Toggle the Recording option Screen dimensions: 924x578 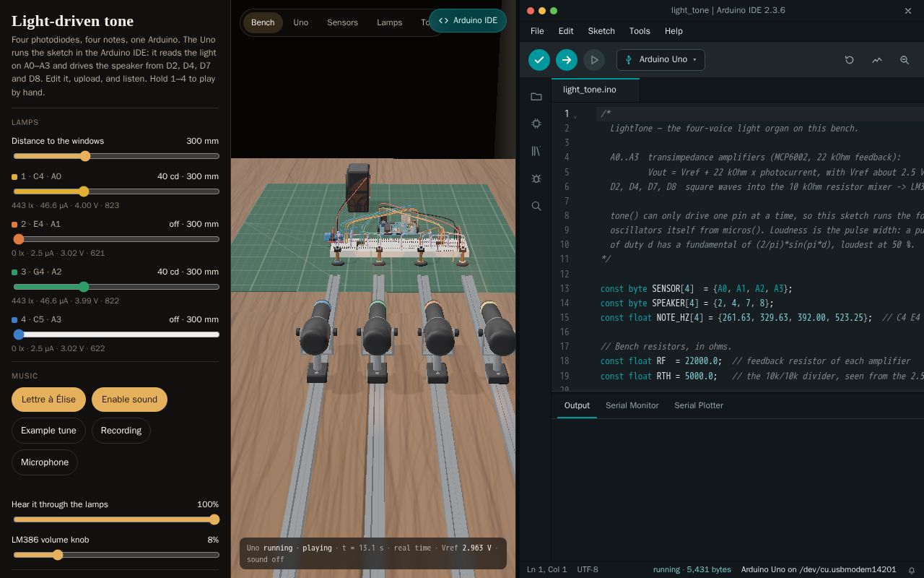click(121, 431)
